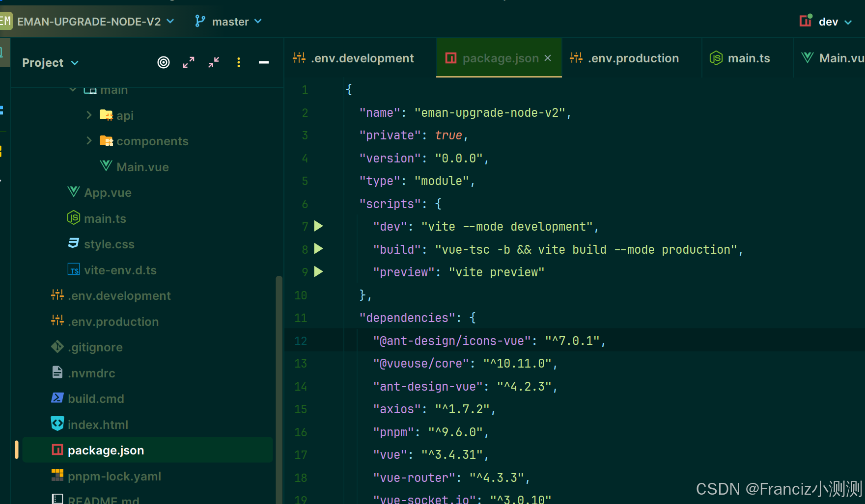Open Main.vue in project tree
Viewport: 865px width, 504px height.
tap(142, 167)
